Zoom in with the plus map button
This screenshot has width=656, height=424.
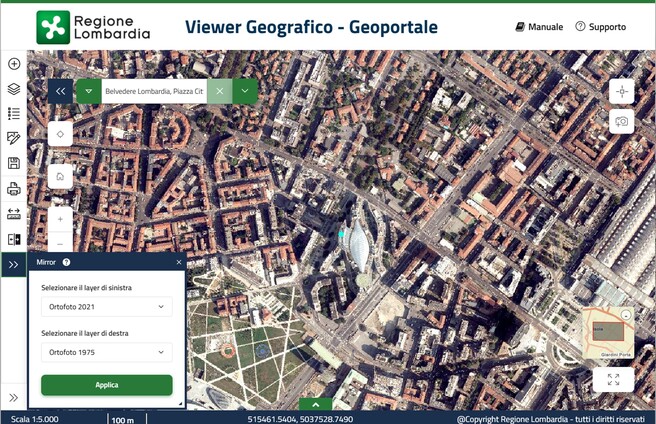click(60, 219)
